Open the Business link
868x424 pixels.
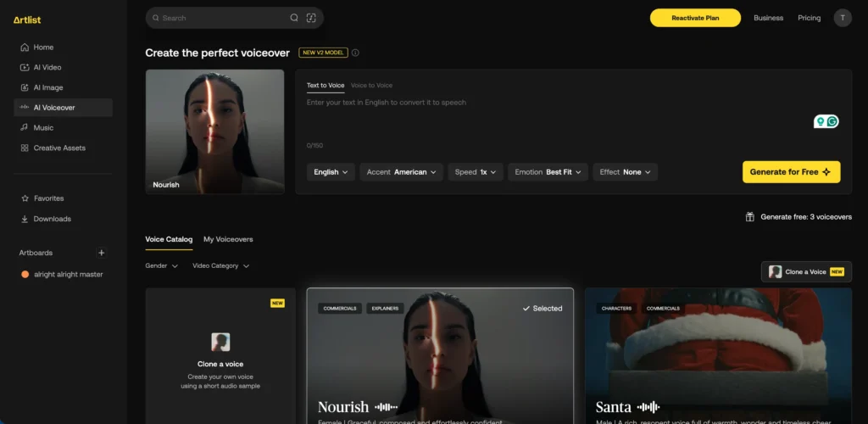(768, 18)
